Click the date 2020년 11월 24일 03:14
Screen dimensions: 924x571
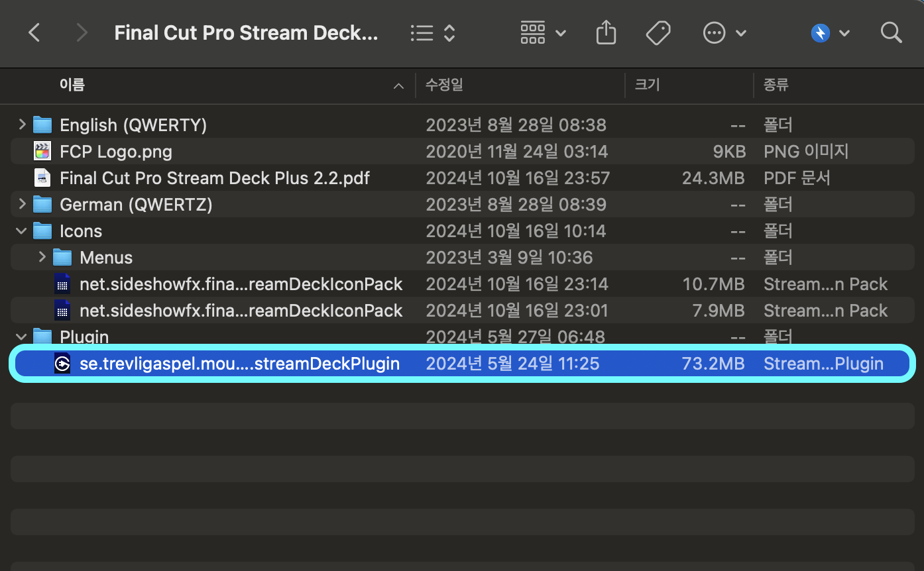tap(517, 152)
